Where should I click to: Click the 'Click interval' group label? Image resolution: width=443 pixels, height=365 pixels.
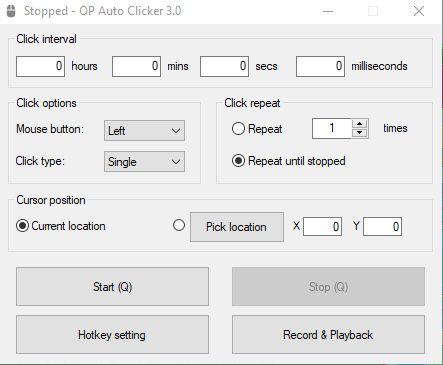tap(47, 39)
